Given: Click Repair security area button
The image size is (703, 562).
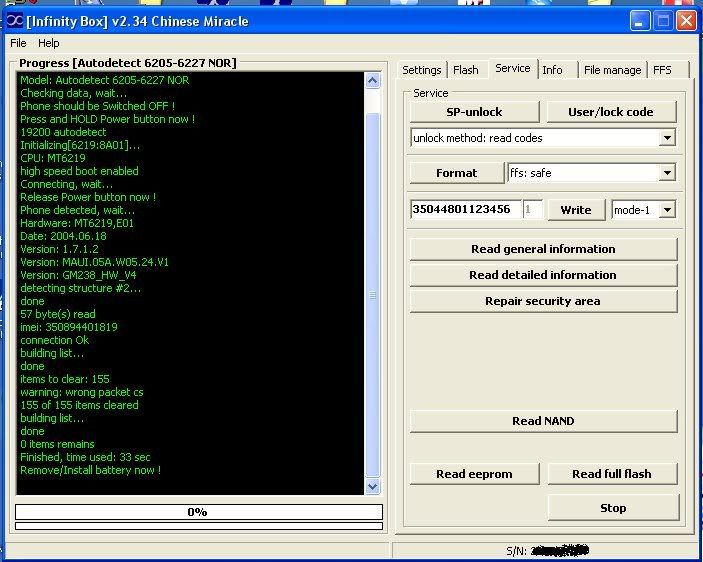Looking at the screenshot, I should (543, 301).
